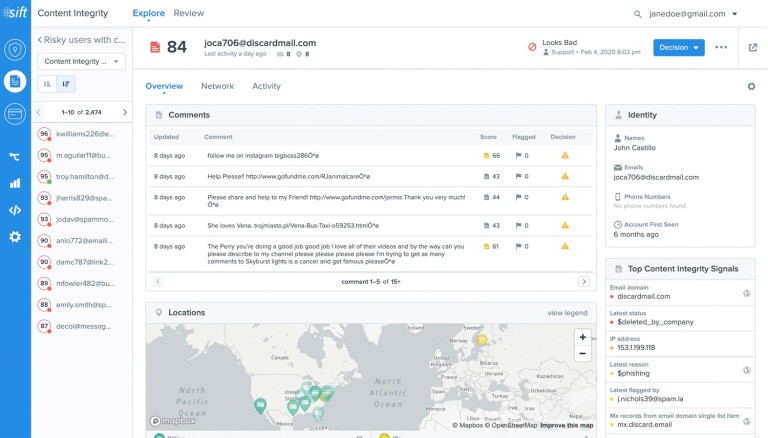This screenshot has width=768, height=438.
Task: Open user troy.hamilton in the list
Action: [x=81, y=176]
